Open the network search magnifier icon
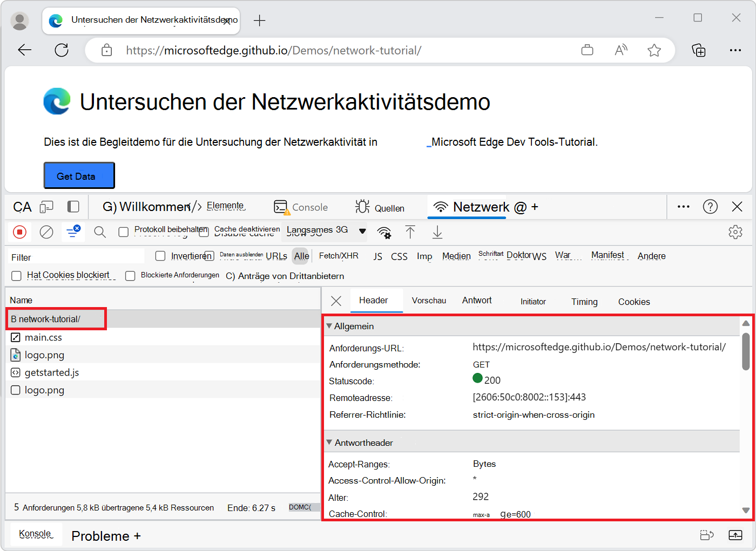756x551 pixels. click(x=99, y=232)
